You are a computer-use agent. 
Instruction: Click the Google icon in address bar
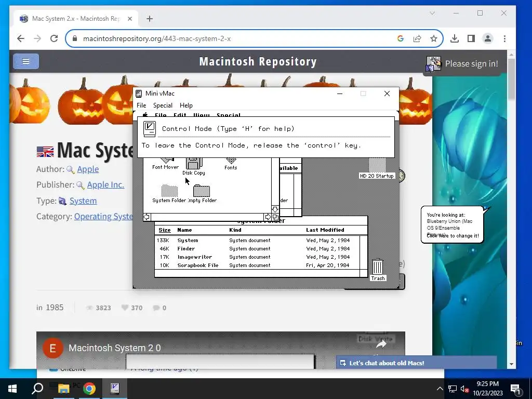point(401,38)
